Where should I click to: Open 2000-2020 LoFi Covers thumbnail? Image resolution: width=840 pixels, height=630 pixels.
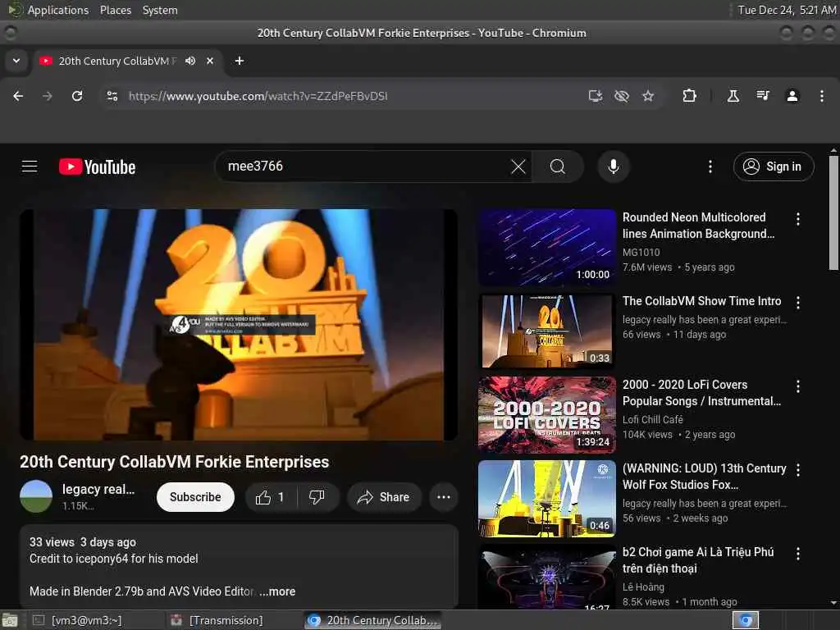547,414
